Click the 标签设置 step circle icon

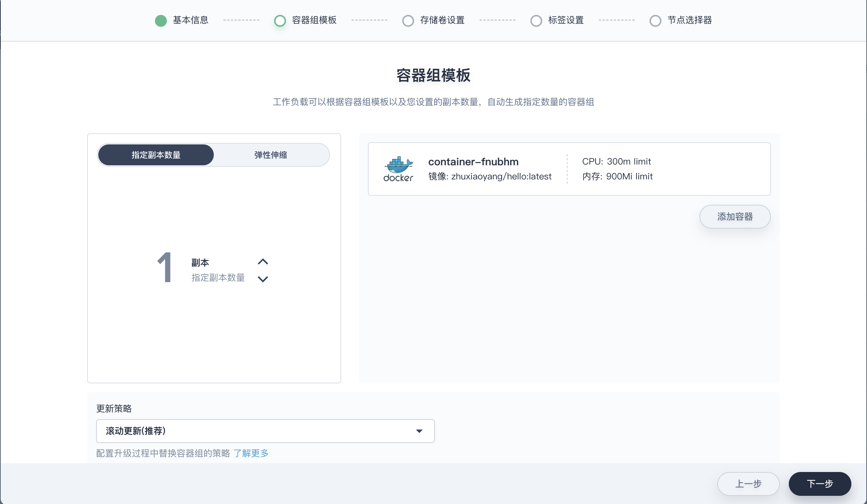(x=536, y=20)
